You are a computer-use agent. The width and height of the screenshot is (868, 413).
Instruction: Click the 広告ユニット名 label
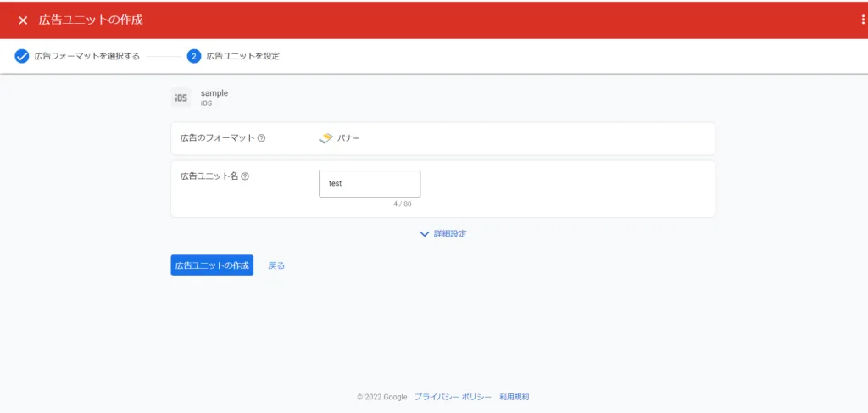[x=209, y=176]
